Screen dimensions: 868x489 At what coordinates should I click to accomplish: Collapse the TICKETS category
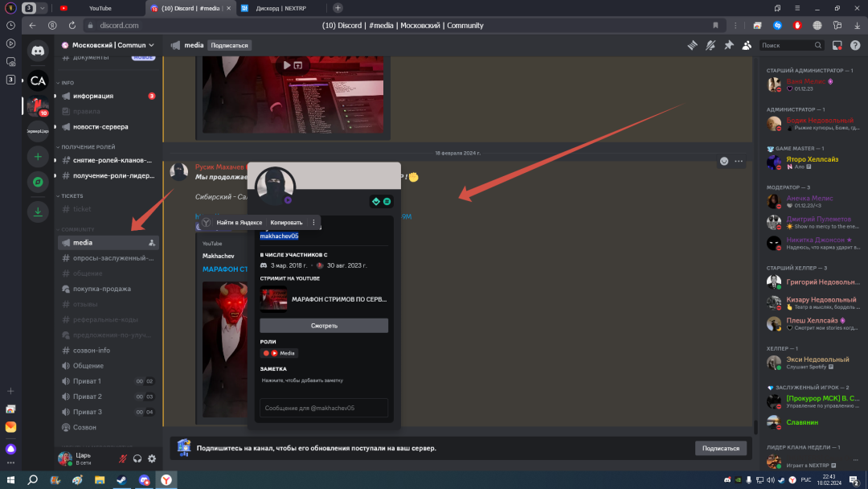coord(69,195)
